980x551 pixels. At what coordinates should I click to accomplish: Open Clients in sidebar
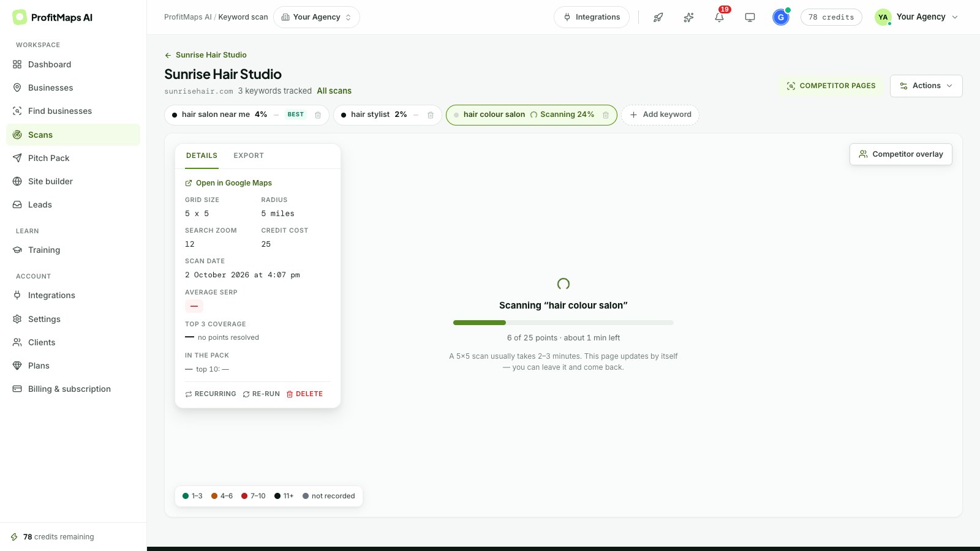pyautogui.click(x=73, y=342)
